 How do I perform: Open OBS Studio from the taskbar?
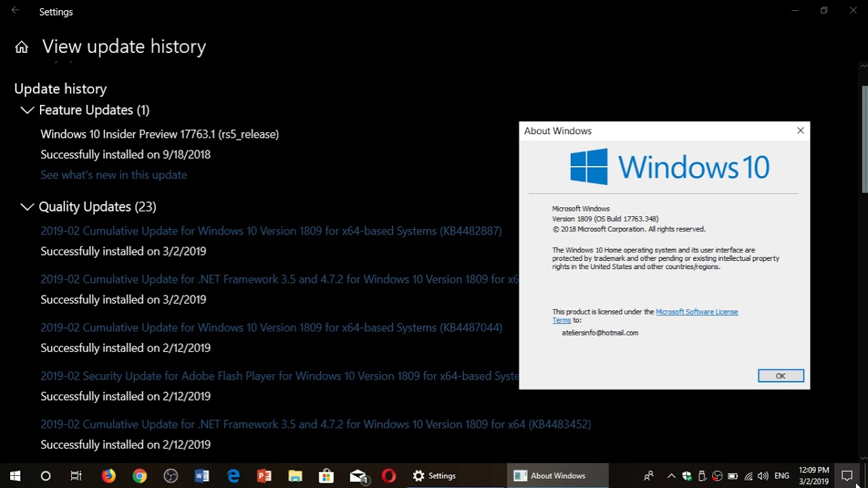click(x=171, y=476)
